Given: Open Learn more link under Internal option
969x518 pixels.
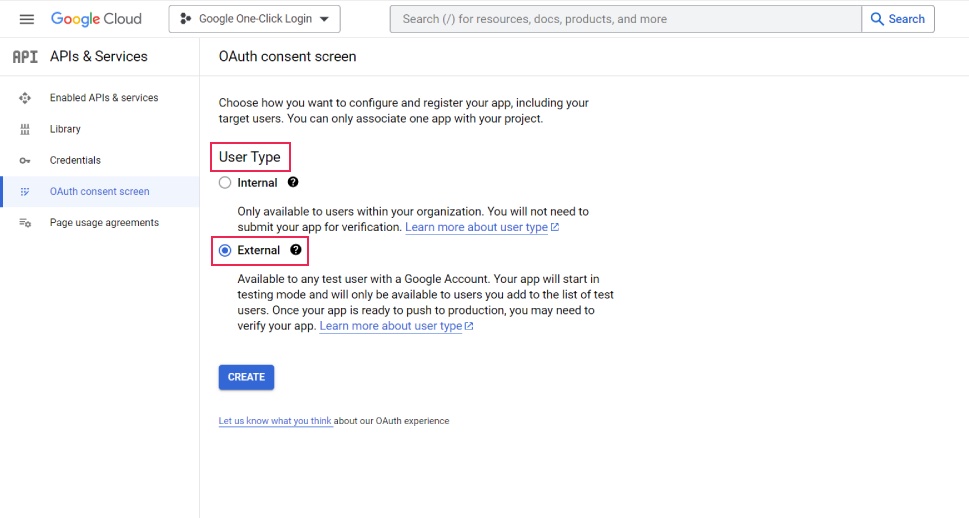Looking at the screenshot, I should [x=481, y=227].
